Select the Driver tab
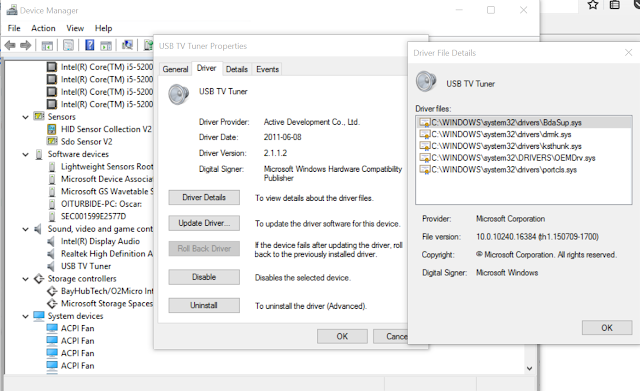Screen dimensions: 640x391 point(207,68)
